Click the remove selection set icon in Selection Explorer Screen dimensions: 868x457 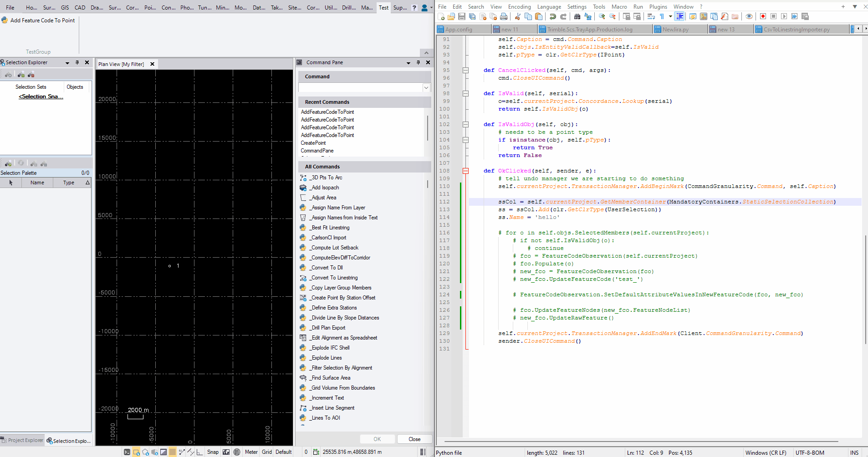tap(31, 74)
